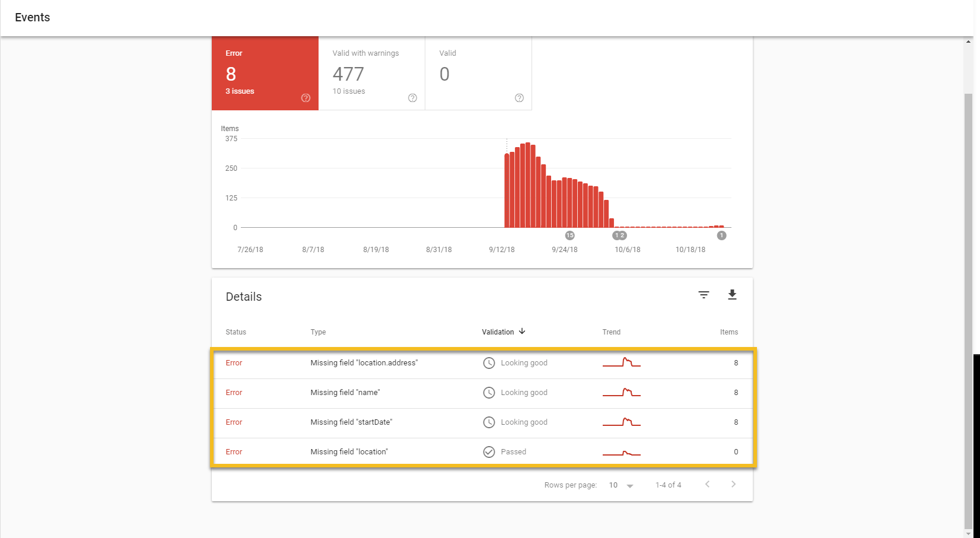
Task: Go to the next page using the right chevron
Action: coord(733,484)
